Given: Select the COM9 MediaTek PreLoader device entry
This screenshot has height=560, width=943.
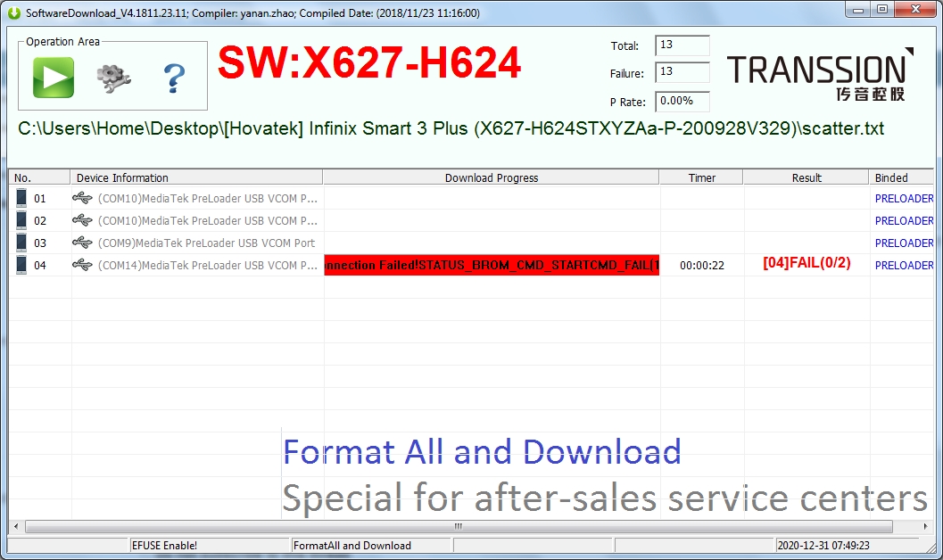Looking at the screenshot, I should 206,243.
